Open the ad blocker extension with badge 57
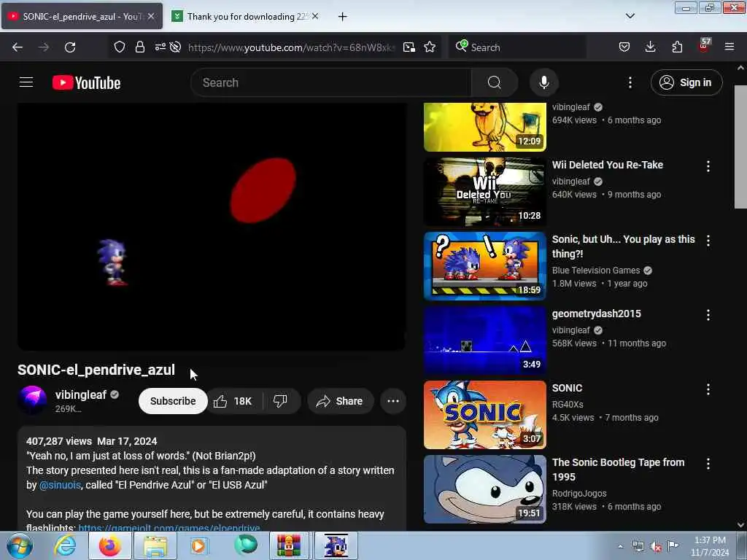The image size is (747, 560). (x=704, y=46)
